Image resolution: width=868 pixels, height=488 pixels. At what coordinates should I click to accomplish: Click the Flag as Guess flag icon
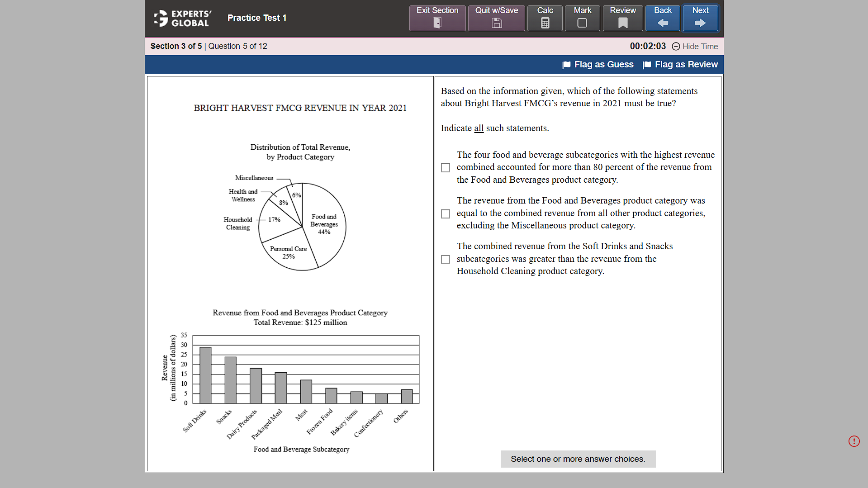coord(566,65)
